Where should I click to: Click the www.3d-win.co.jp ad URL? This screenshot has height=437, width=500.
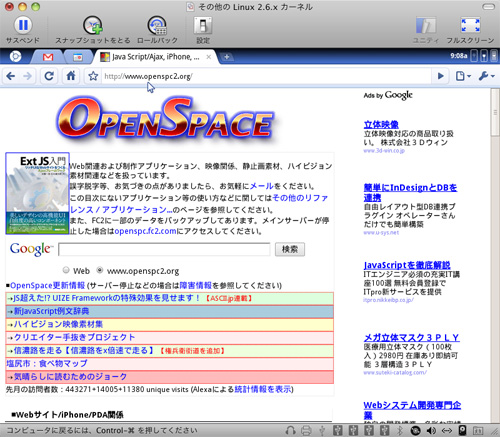[384, 151]
